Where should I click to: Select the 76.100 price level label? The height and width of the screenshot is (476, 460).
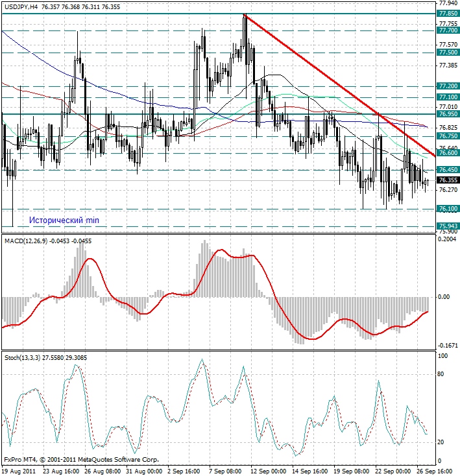tap(448, 209)
